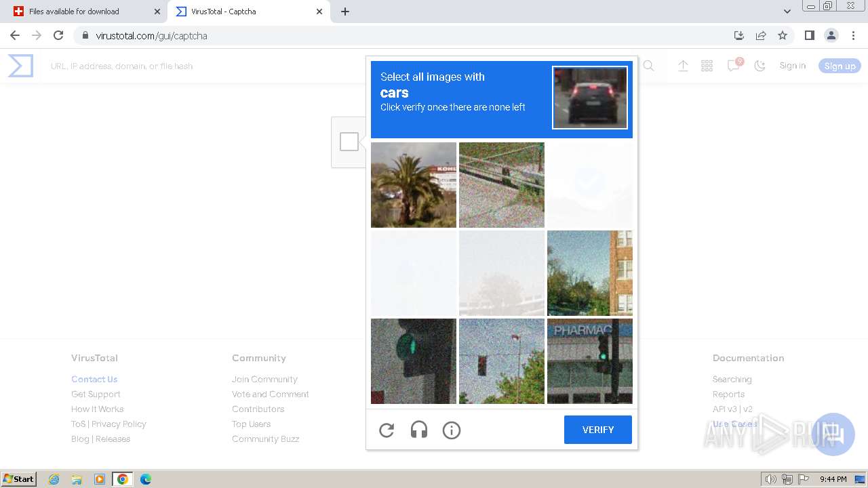Open a new browser tab
The height and width of the screenshot is (488, 868).
pyautogui.click(x=344, y=12)
